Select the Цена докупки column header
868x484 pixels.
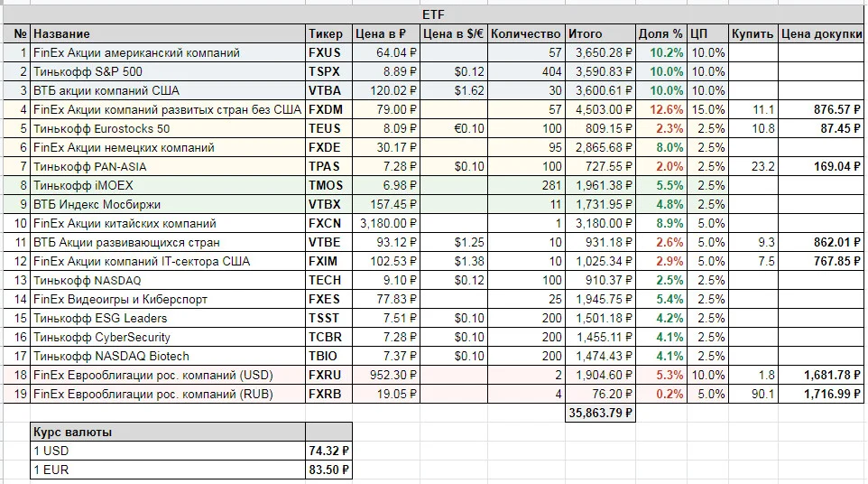point(821,33)
